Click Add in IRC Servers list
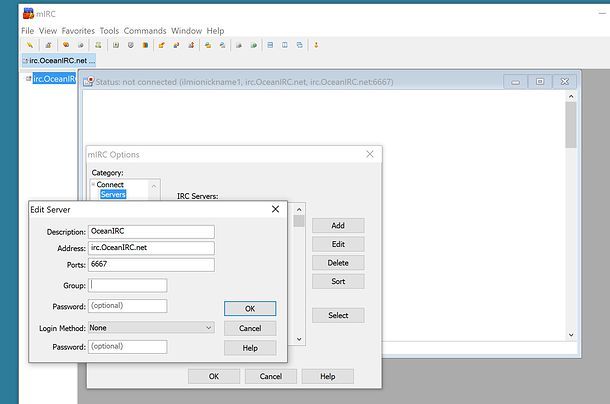The width and height of the screenshot is (610, 404). [338, 226]
